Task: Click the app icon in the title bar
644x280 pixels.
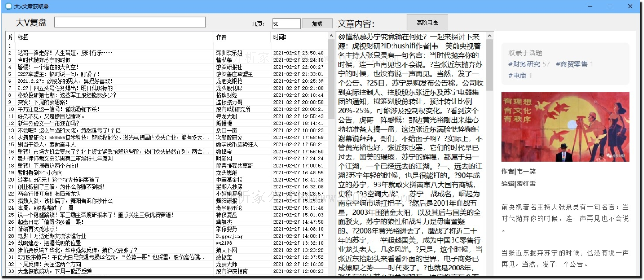Action: click(x=8, y=6)
